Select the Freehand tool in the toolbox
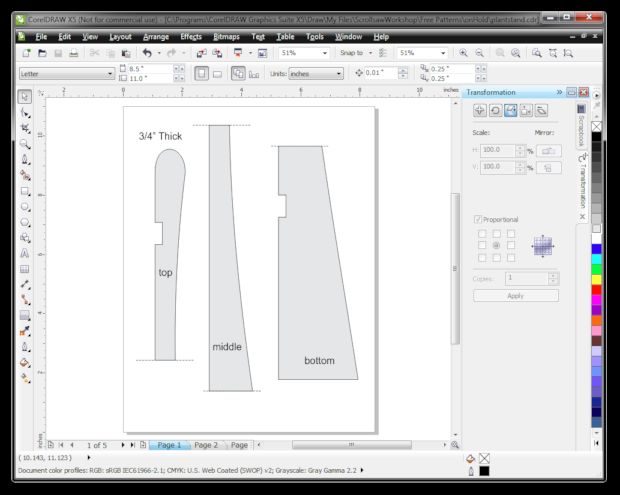This screenshot has height=495, width=620. coord(25,160)
